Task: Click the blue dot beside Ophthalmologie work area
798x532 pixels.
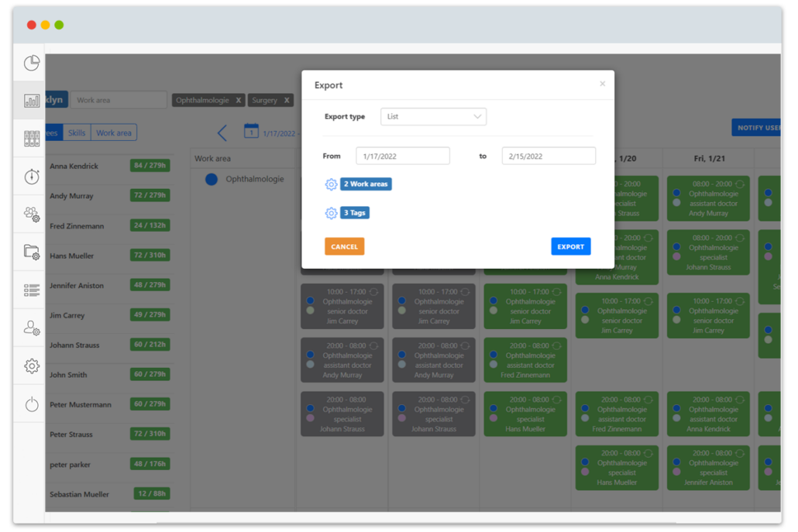Action: (x=210, y=179)
